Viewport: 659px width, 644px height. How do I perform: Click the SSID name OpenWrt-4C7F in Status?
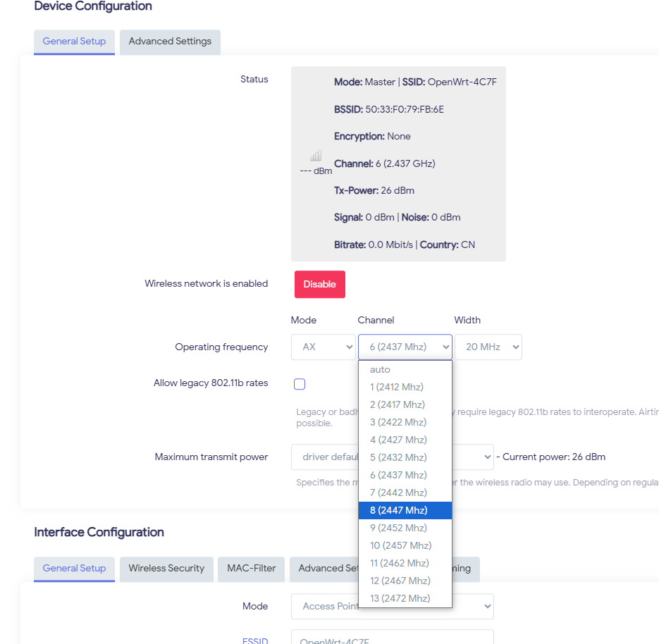(462, 82)
